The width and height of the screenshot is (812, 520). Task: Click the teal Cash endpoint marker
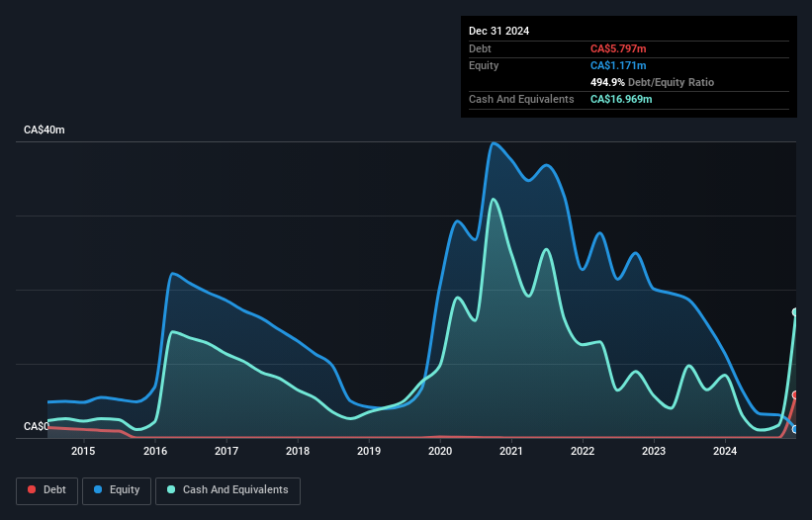tap(796, 312)
